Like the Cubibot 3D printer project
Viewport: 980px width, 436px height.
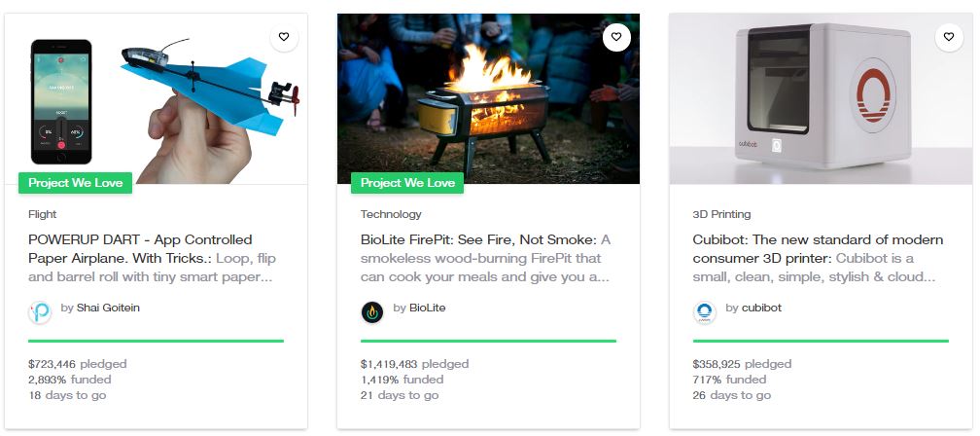pyautogui.click(x=949, y=37)
